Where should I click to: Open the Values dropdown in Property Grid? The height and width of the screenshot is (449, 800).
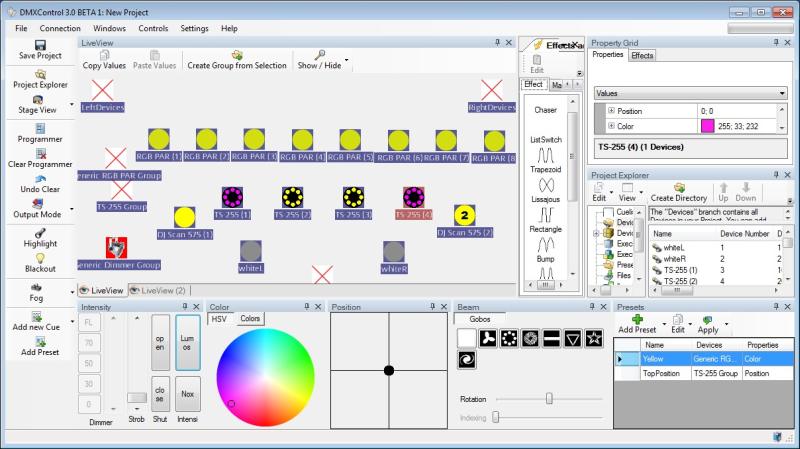click(x=689, y=93)
